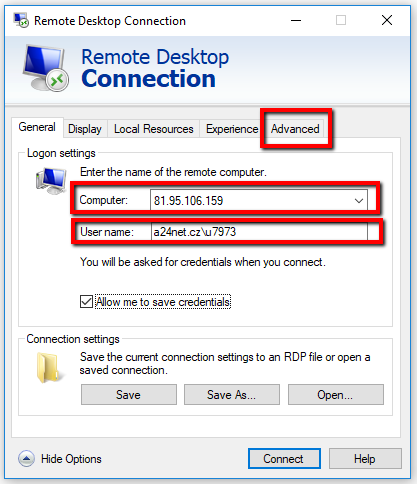Go to the Advanced tab

point(295,129)
